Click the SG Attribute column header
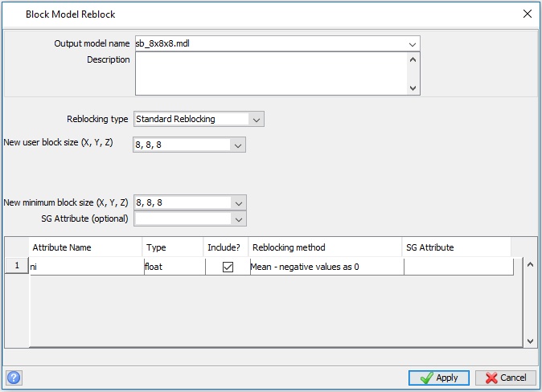Image resolution: width=542 pixels, height=392 pixels. [457, 247]
